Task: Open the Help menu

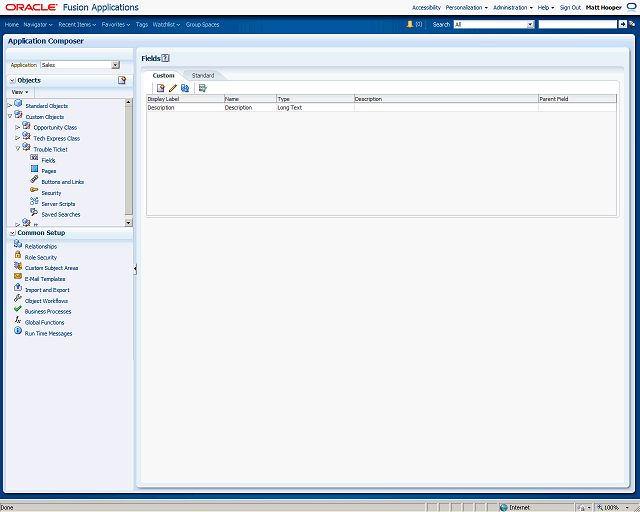Action: (x=546, y=7)
